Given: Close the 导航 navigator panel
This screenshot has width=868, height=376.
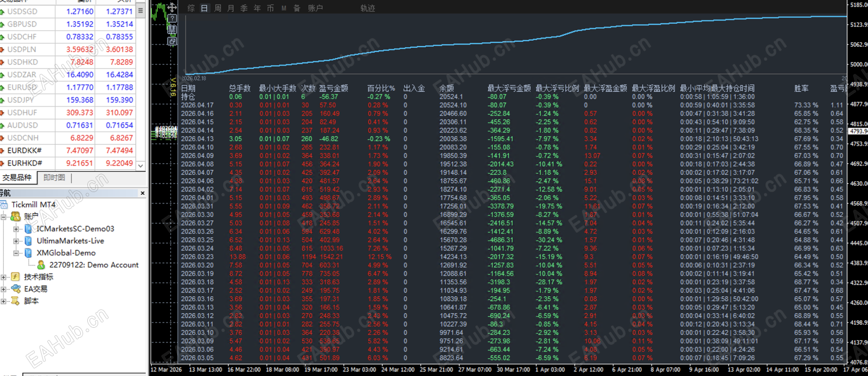Looking at the screenshot, I should pyautogui.click(x=143, y=193).
